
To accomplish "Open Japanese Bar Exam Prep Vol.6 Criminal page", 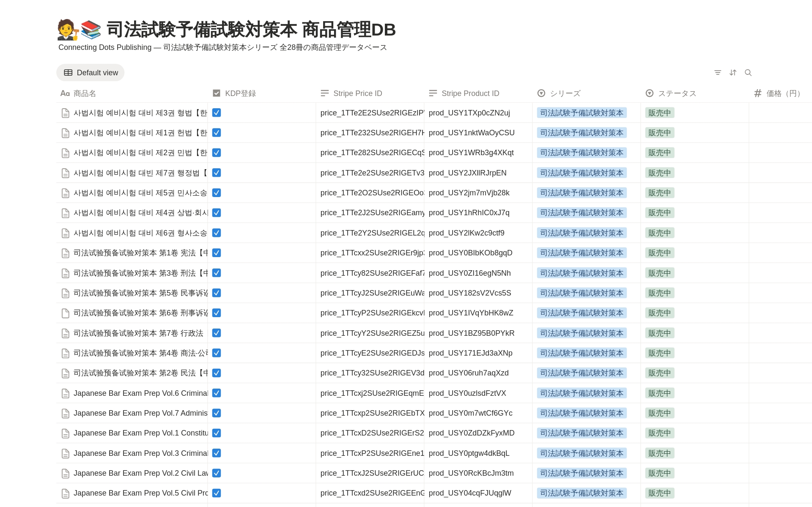I will coord(141,393).
